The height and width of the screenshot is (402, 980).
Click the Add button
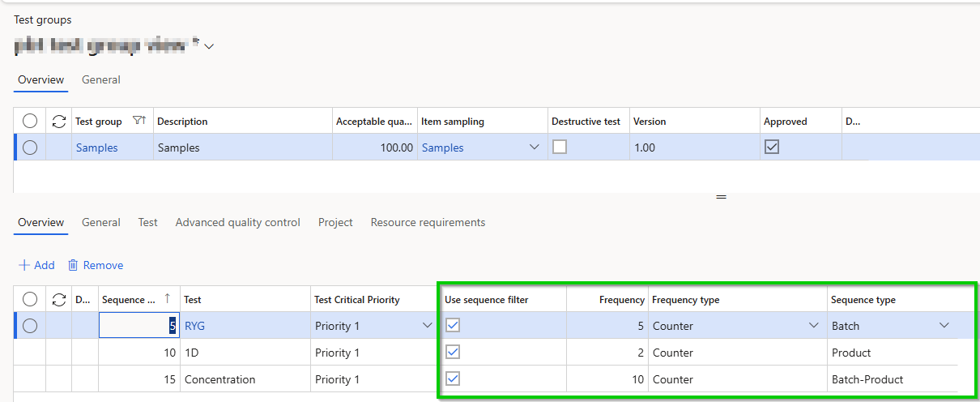point(36,265)
